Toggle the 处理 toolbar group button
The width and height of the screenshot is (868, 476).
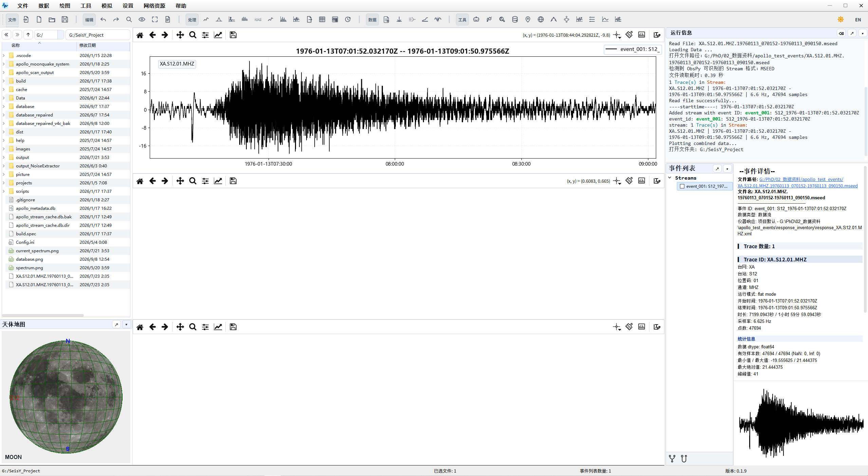click(192, 20)
